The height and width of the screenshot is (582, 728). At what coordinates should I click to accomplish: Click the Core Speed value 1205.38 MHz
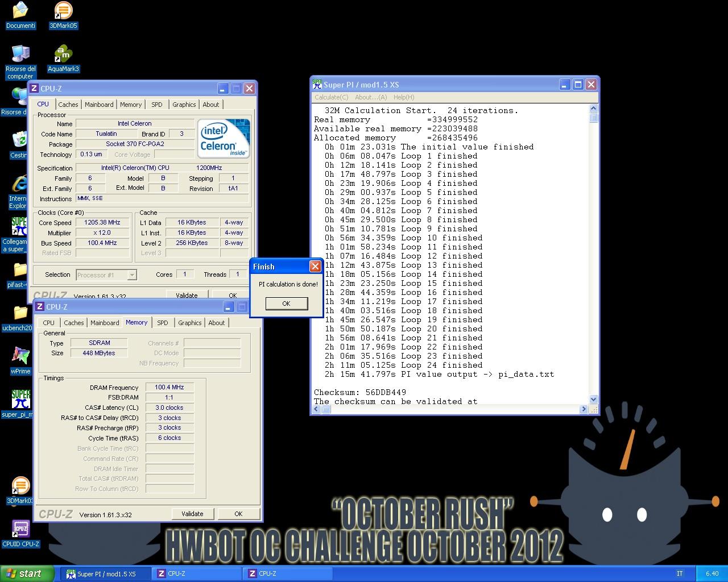point(102,223)
